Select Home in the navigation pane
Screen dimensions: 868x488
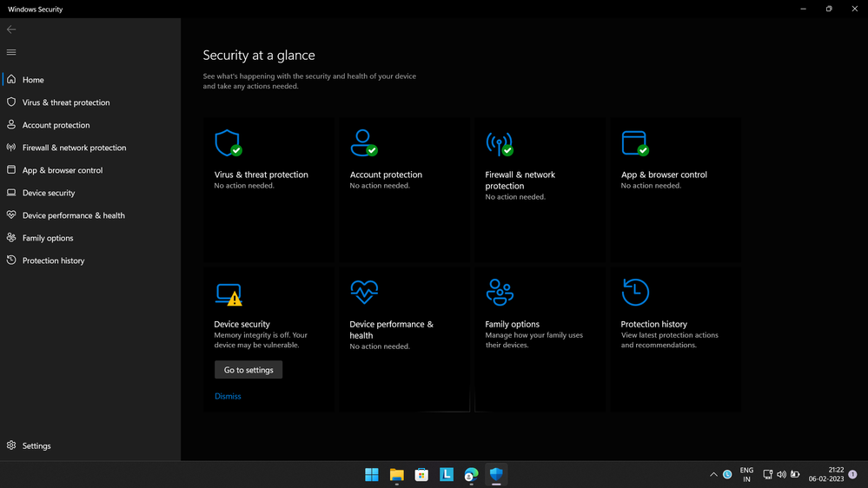[x=33, y=80]
